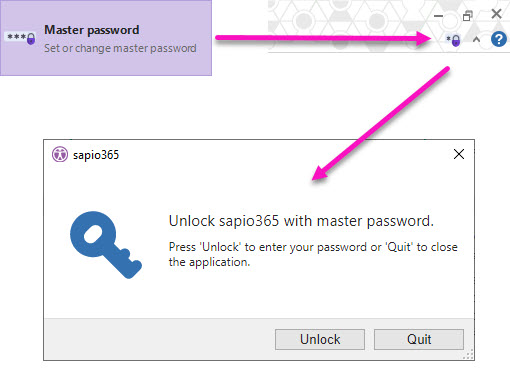This screenshot has height=372, width=510.
Task: Close the sapio365 unlock dialog
Action: click(459, 154)
